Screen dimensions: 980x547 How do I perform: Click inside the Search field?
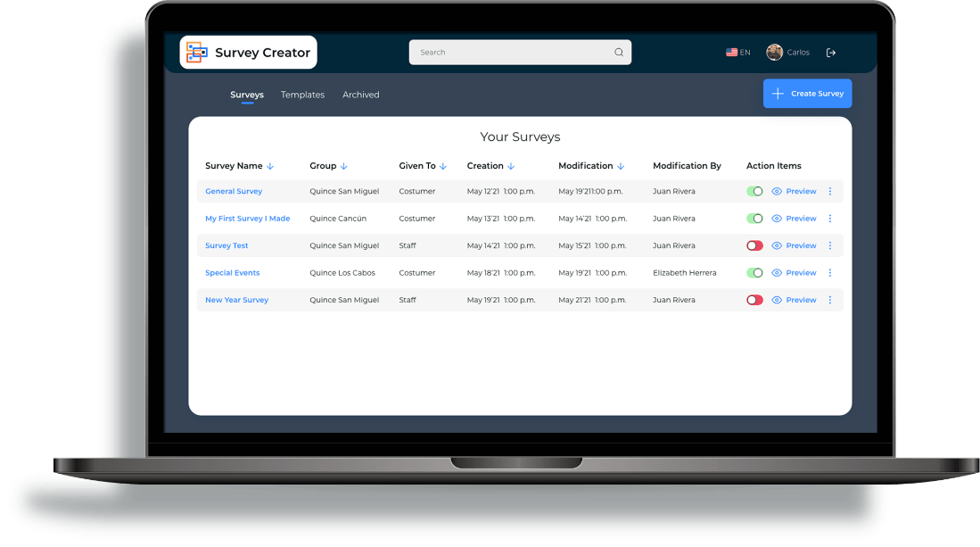coord(499,52)
